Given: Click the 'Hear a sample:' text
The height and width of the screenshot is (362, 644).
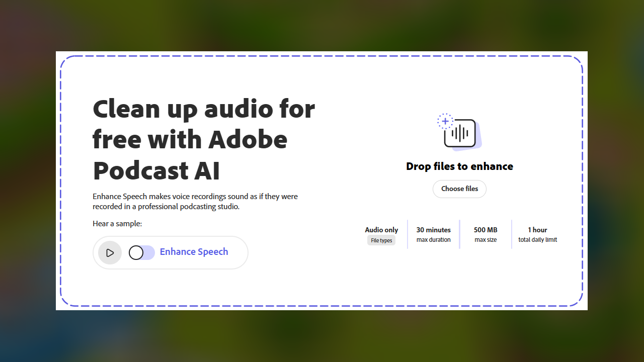Looking at the screenshot, I should (117, 224).
